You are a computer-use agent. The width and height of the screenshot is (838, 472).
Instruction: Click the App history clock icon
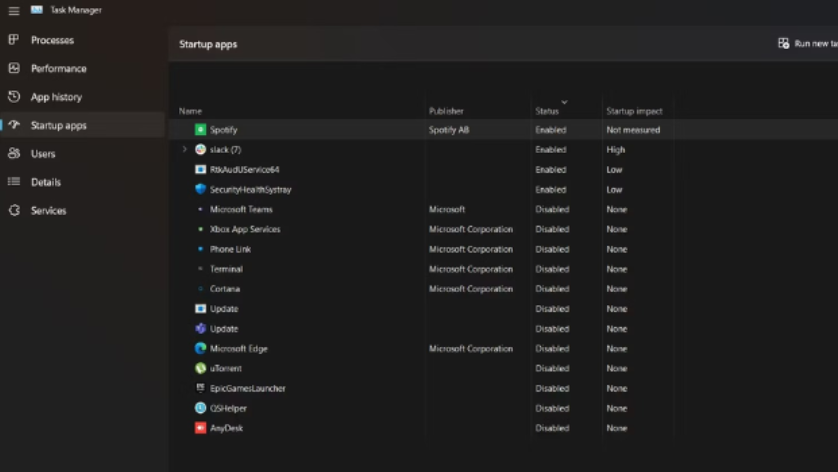tap(14, 96)
